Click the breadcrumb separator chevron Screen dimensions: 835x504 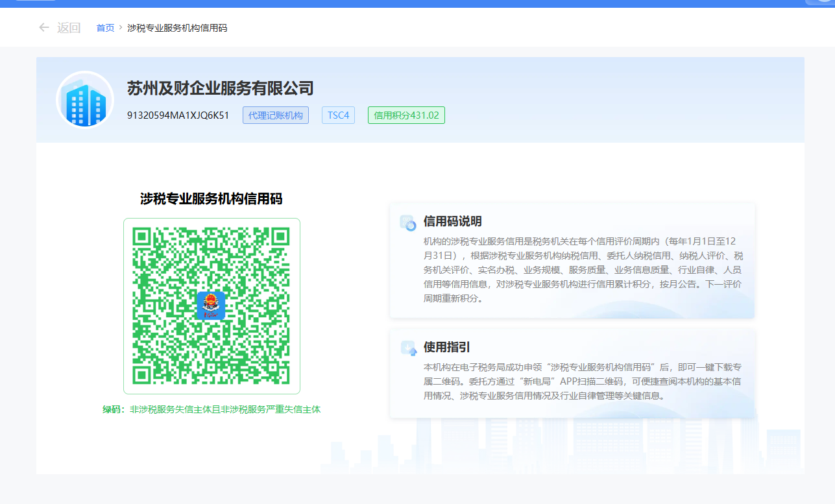click(x=121, y=28)
